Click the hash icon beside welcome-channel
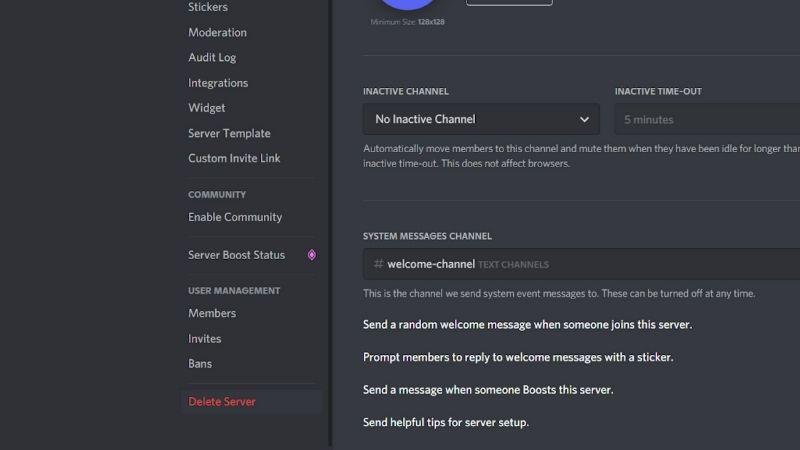The width and height of the screenshot is (800, 450). 378,264
